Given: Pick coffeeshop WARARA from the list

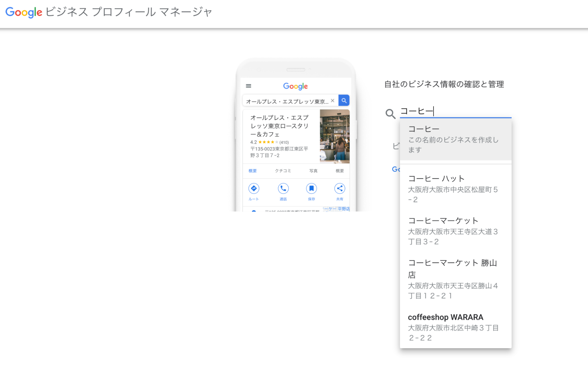Looking at the screenshot, I should click(456, 327).
